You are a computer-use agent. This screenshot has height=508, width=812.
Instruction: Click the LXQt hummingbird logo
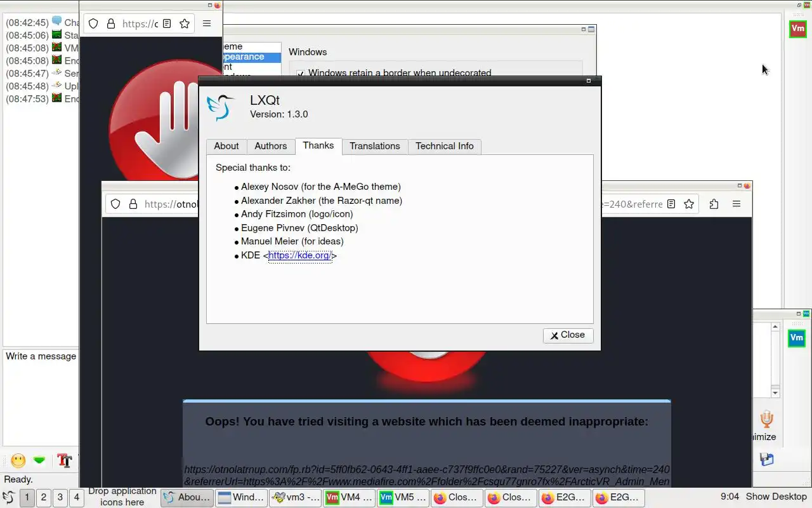pyautogui.click(x=221, y=107)
